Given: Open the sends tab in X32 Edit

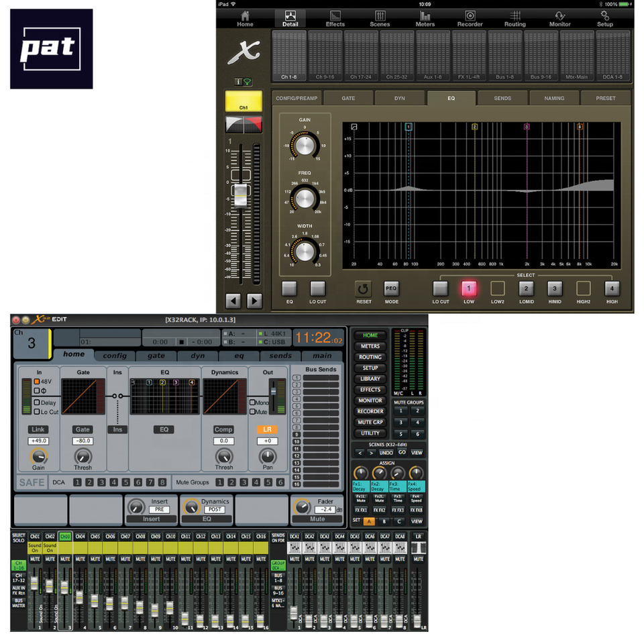Looking at the screenshot, I should click(280, 356).
